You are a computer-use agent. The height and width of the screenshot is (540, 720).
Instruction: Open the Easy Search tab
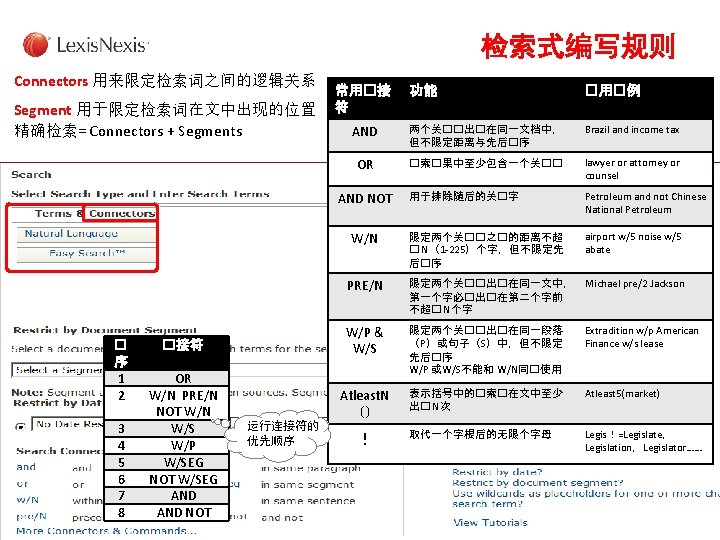[87, 253]
